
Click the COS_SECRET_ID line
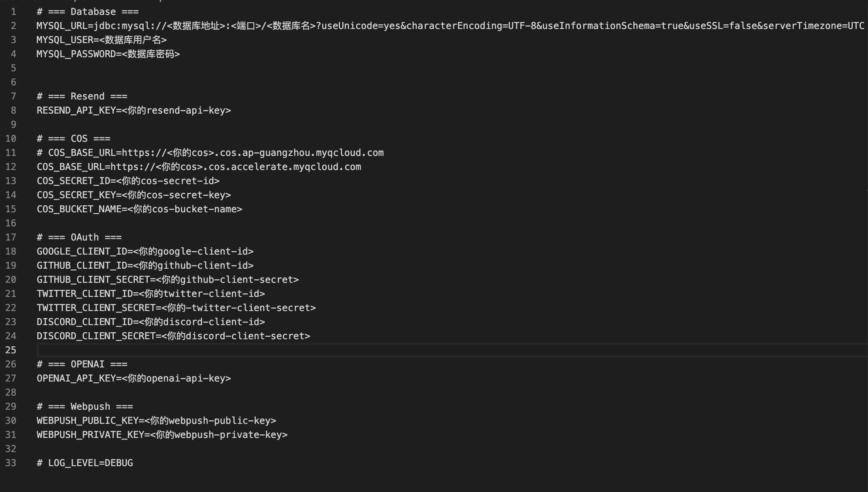coord(128,181)
